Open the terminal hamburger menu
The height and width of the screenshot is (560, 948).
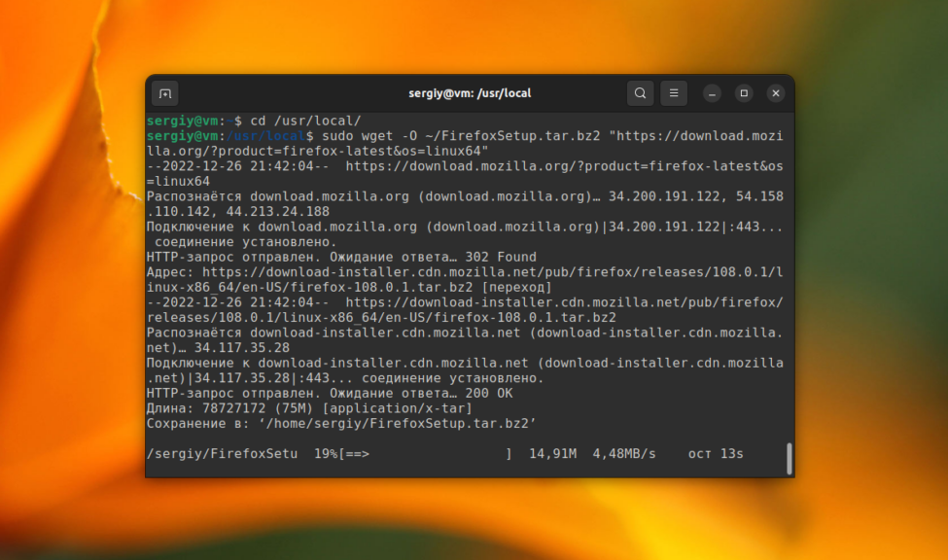click(674, 93)
